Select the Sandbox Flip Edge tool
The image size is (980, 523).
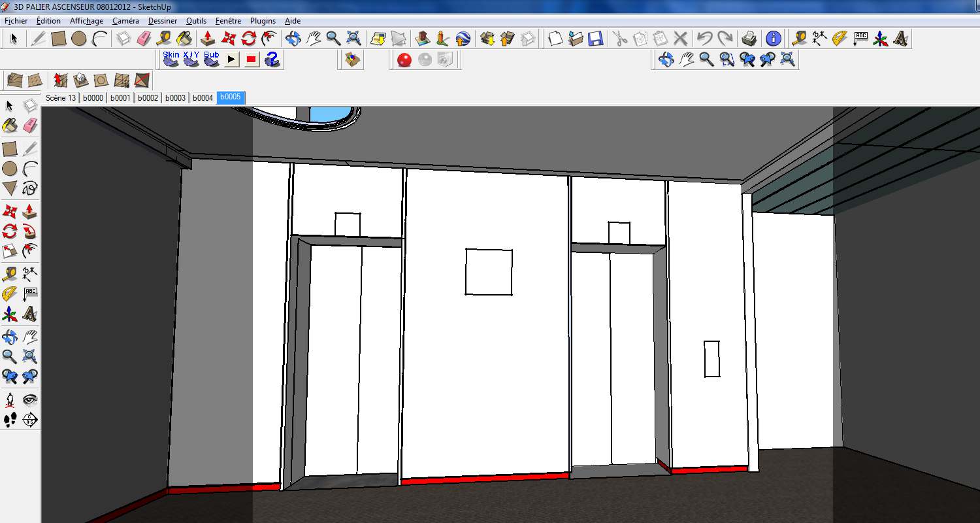pos(142,80)
